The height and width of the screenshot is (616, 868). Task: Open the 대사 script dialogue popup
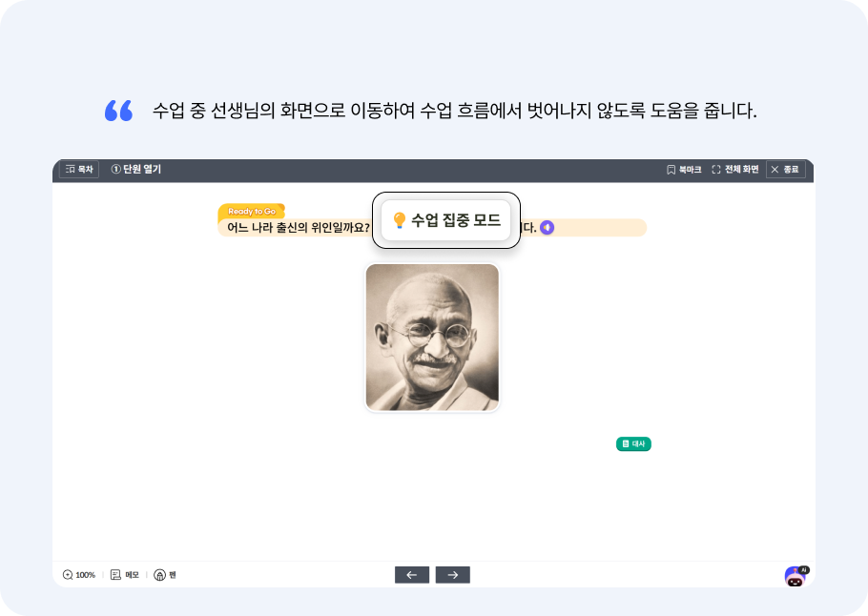[x=633, y=443]
